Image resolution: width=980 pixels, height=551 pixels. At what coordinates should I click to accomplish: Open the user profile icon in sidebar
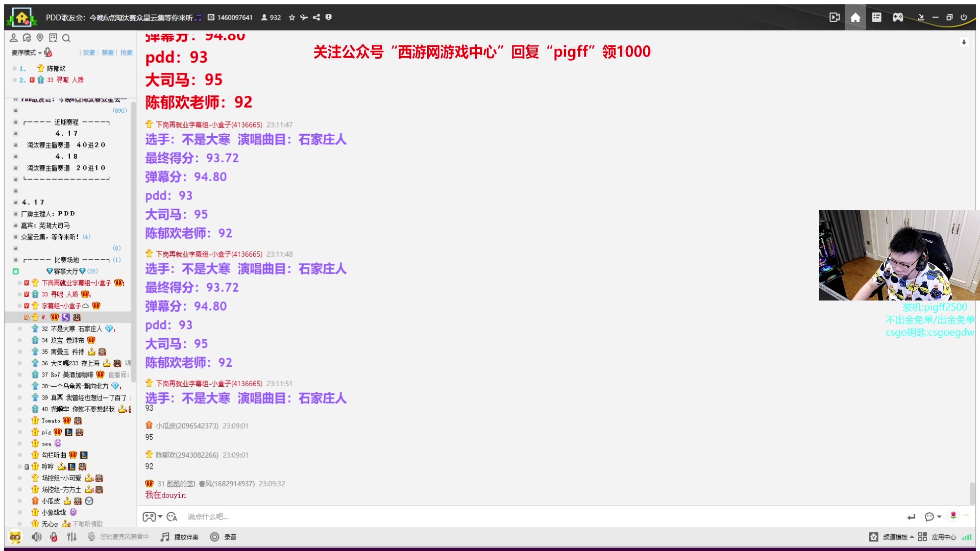(x=14, y=38)
